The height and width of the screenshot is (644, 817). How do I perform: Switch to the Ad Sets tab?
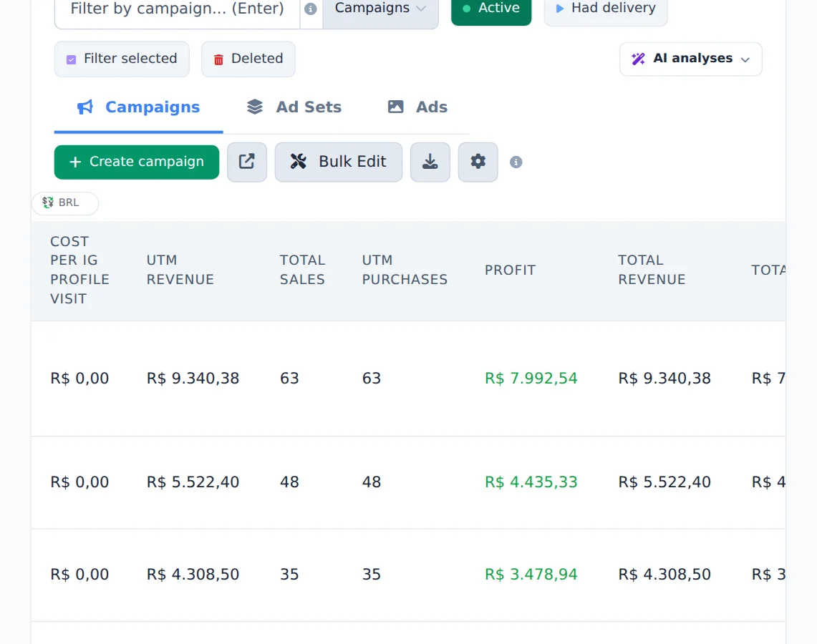click(294, 107)
